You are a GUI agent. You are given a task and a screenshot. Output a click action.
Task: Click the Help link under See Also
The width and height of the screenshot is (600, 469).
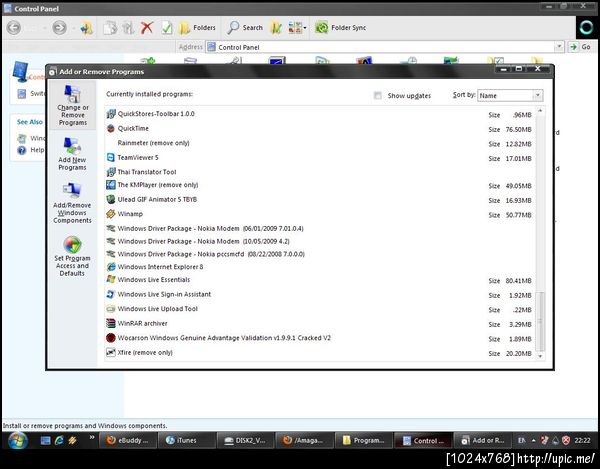pos(37,150)
